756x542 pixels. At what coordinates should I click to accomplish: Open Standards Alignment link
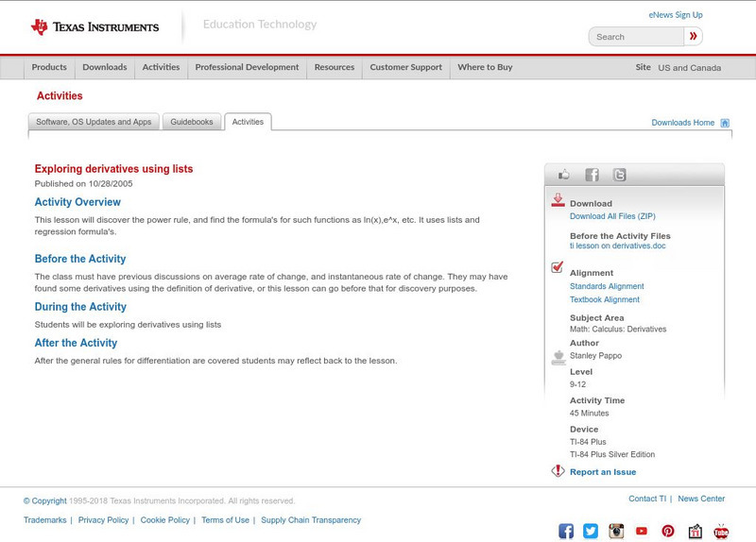pos(607,286)
